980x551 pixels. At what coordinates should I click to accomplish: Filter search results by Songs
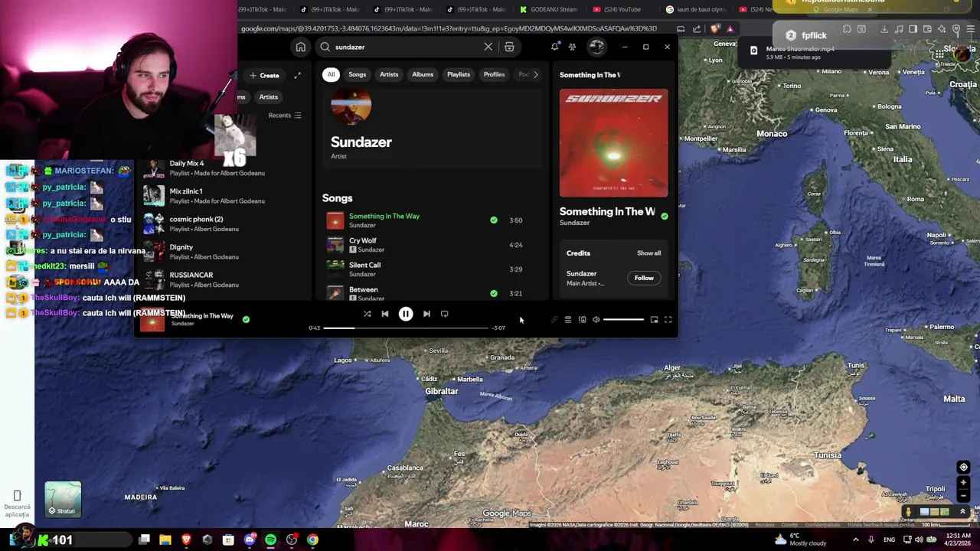pyautogui.click(x=358, y=74)
